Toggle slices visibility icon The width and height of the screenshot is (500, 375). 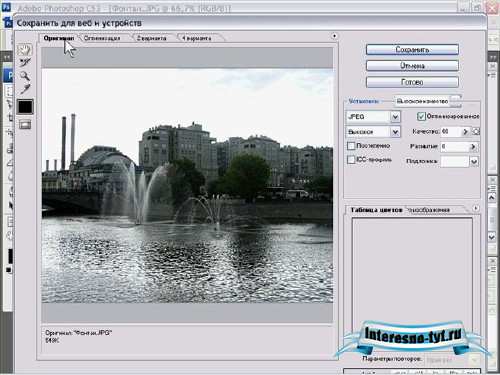click(x=25, y=125)
